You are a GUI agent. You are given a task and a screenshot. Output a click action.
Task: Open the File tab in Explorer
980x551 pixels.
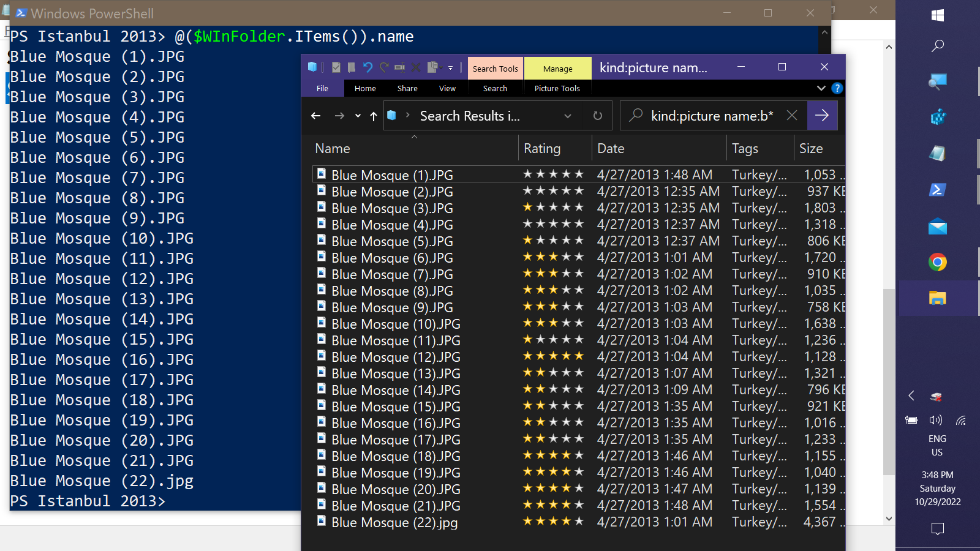point(322,88)
